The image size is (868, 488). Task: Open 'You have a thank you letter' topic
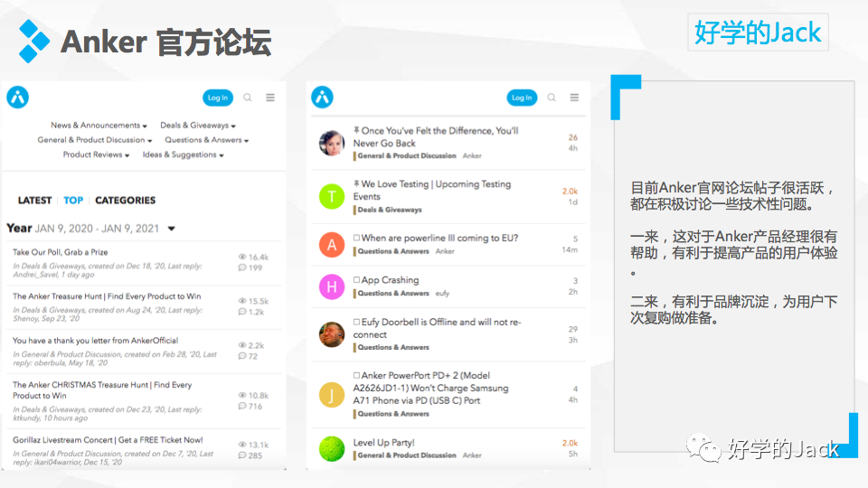coord(95,341)
